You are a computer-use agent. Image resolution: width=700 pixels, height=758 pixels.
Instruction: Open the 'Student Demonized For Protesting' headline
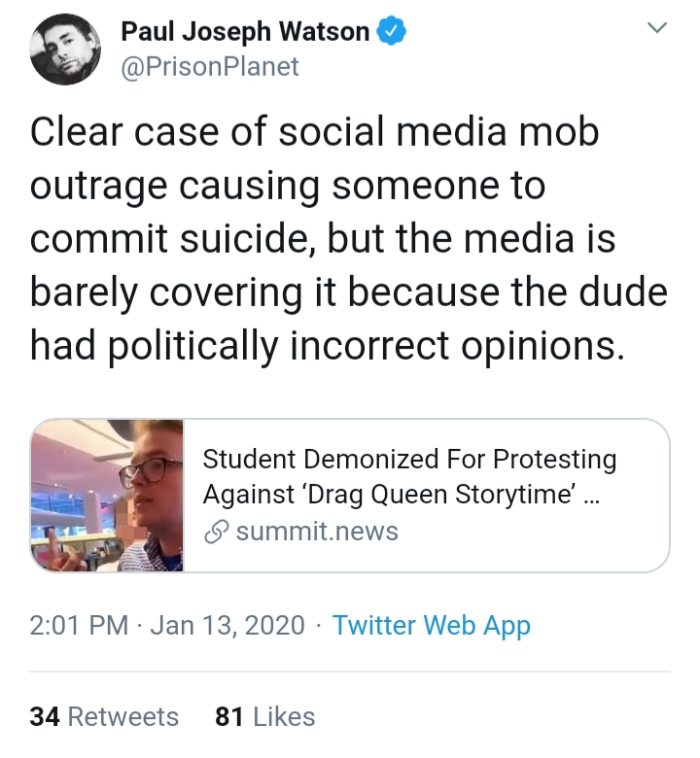(x=409, y=459)
